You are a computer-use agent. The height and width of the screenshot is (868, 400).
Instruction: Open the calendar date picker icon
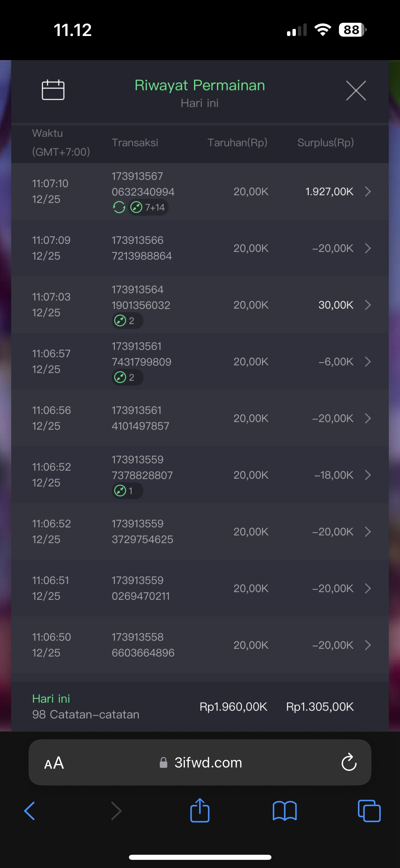53,90
